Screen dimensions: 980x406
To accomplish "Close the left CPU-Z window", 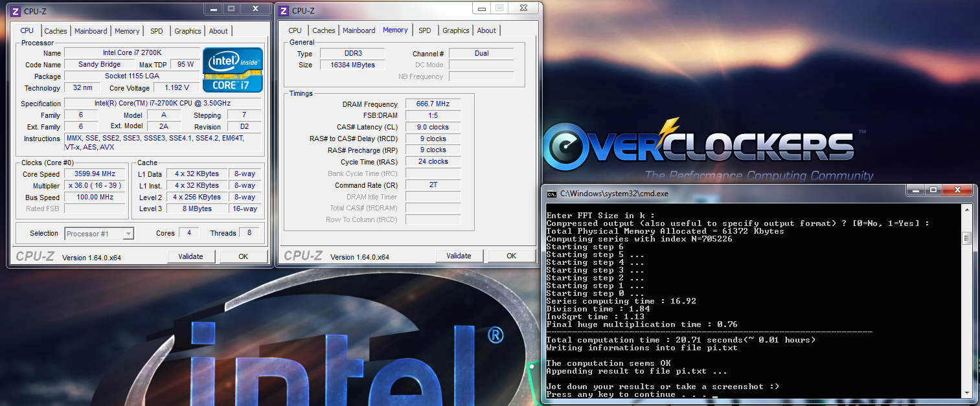I will click(255, 8).
